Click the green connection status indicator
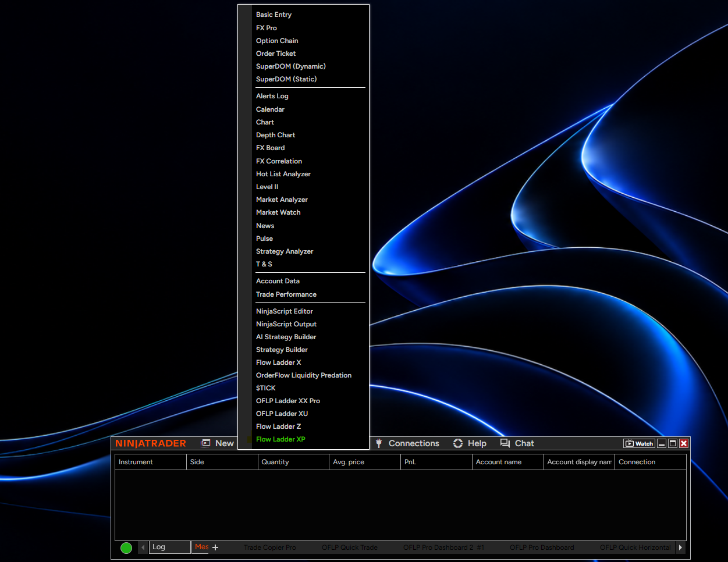The height and width of the screenshot is (562, 728). pos(126,548)
